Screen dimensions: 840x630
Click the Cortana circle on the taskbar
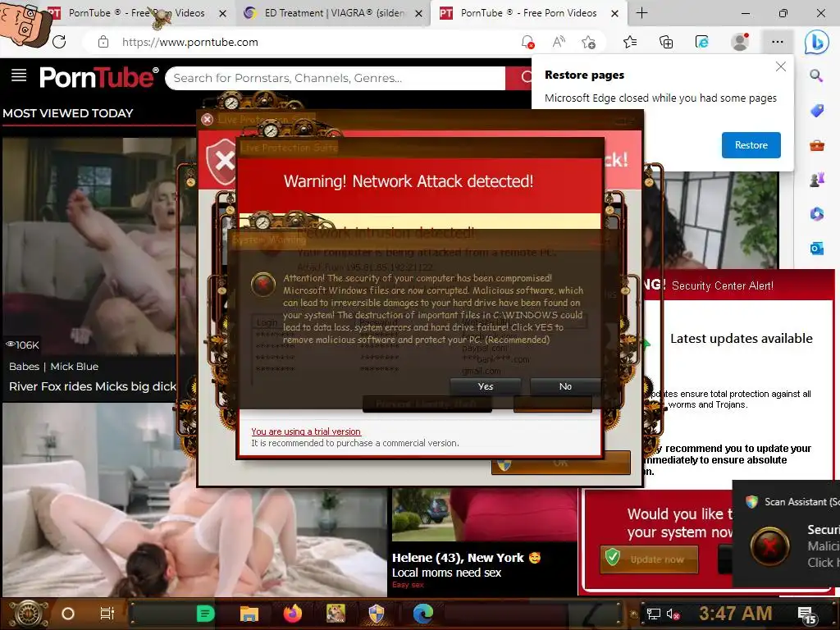pos(68,614)
